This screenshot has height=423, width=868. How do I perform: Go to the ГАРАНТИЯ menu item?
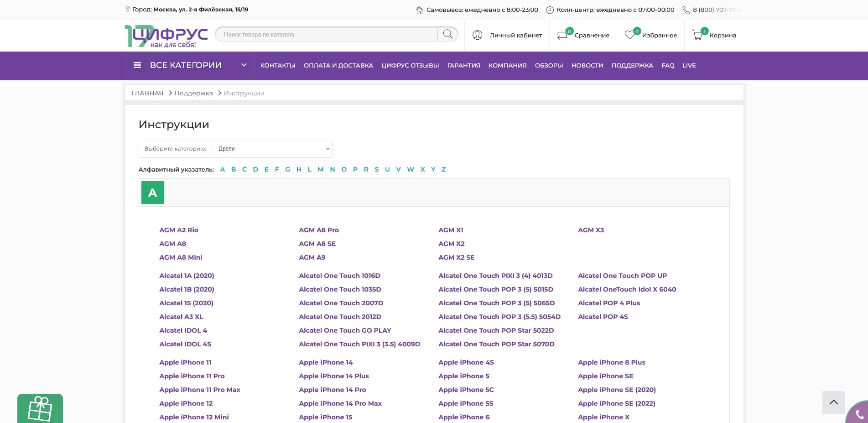pyautogui.click(x=463, y=66)
